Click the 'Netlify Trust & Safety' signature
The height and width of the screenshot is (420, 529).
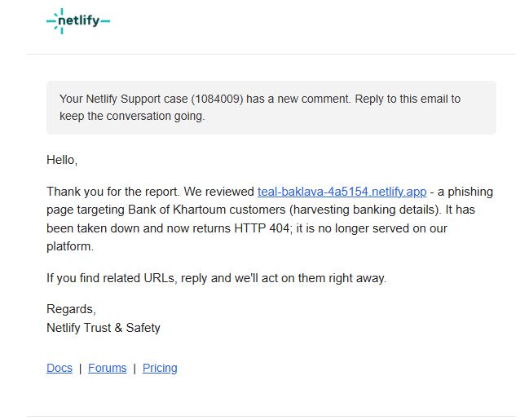click(x=104, y=328)
